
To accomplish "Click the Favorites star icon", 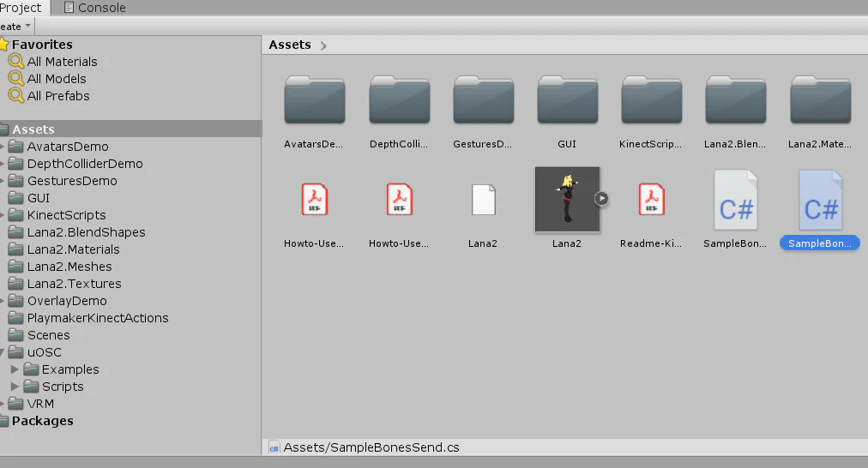I will click(x=4, y=44).
